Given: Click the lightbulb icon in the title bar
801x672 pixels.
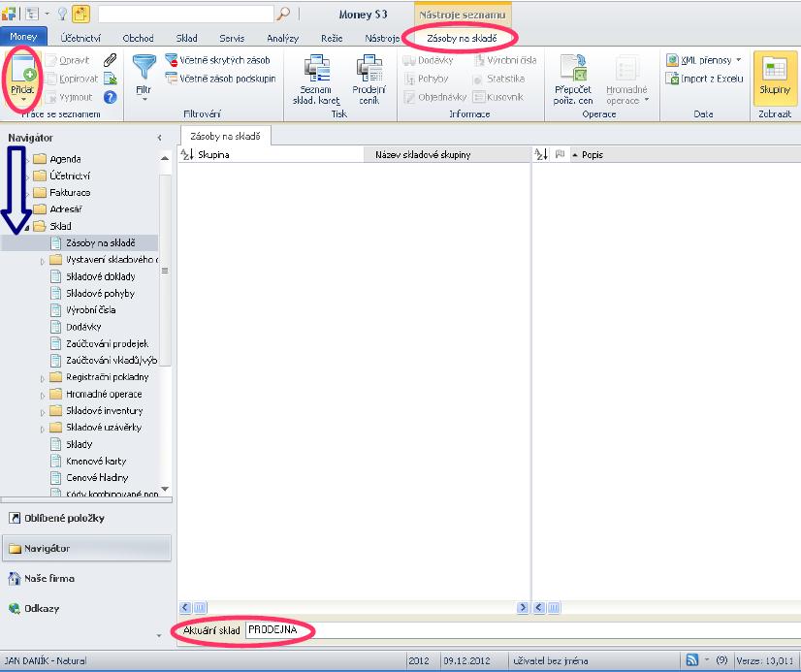Looking at the screenshot, I should coord(62,14).
